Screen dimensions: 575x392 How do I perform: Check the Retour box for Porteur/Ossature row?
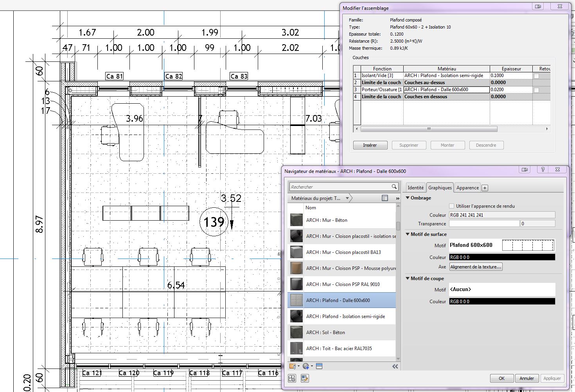(536, 90)
